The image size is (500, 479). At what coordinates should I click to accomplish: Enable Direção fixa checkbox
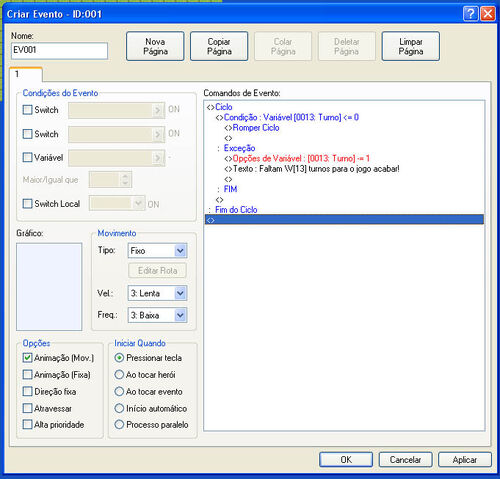point(27,391)
